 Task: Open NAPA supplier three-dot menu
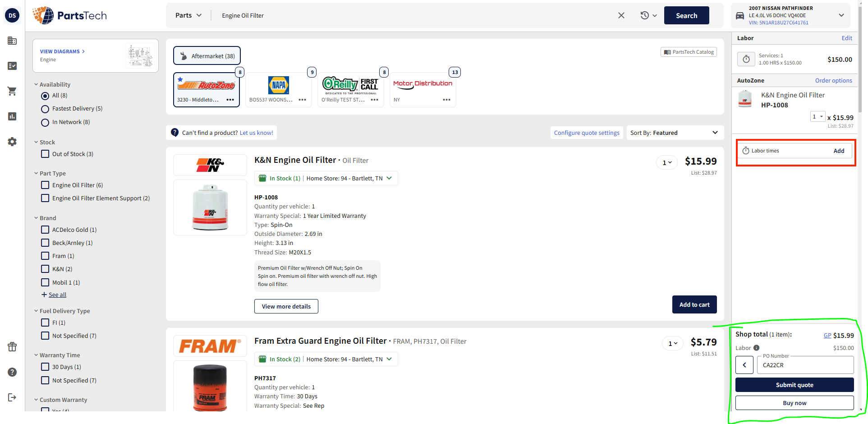tap(302, 100)
